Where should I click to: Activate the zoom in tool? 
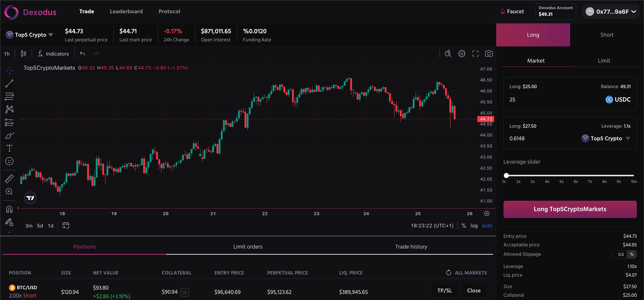pos(9,192)
